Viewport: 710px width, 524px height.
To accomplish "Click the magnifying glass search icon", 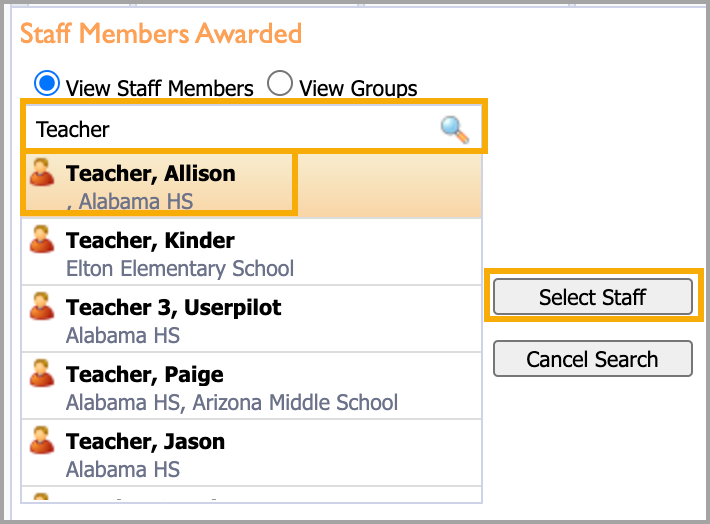I will coord(455,130).
